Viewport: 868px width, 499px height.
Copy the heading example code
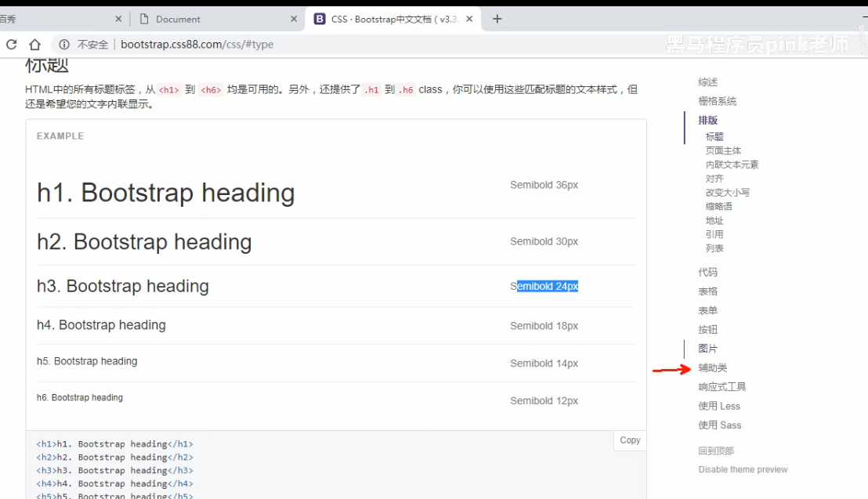coord(630,440)
